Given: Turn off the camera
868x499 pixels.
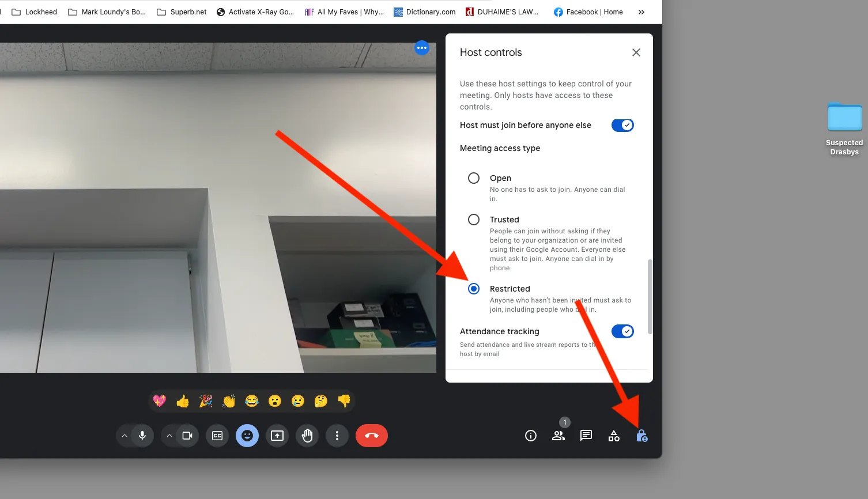Looking at the screenshot, I should tap(187, 436).
